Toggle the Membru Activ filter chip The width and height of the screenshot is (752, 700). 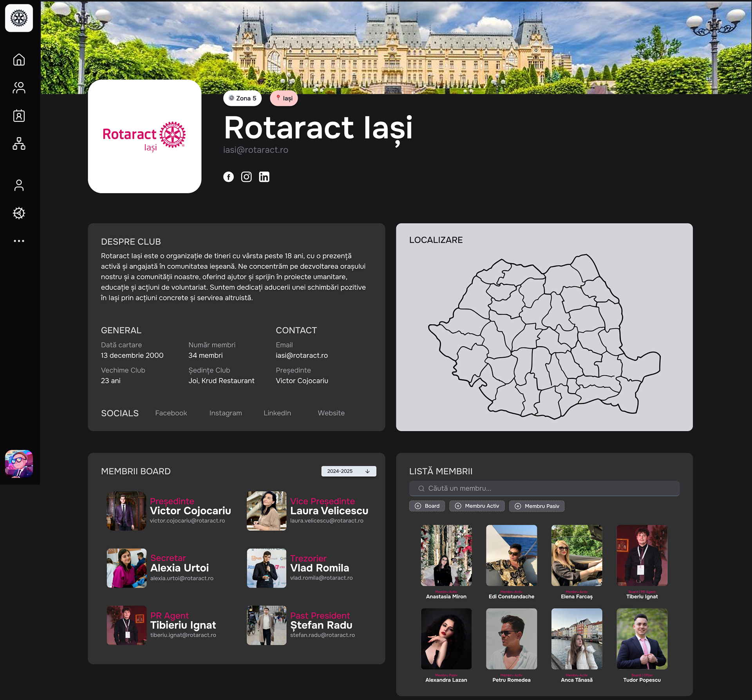(x=477, y=506)
